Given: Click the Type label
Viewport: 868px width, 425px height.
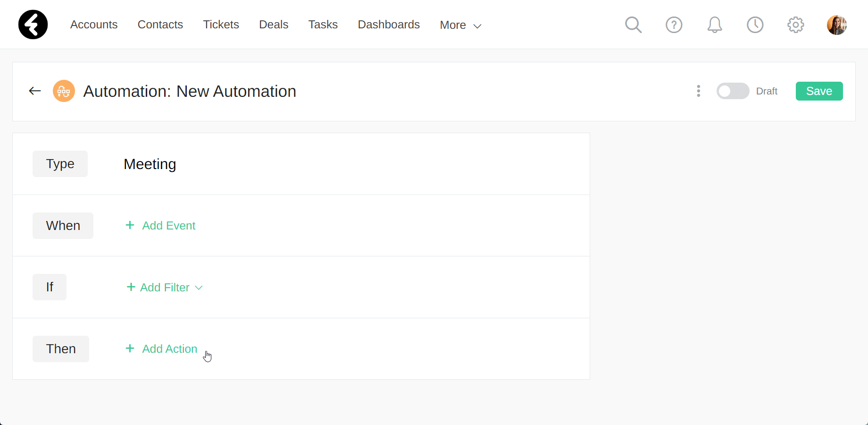Looking at the screenshot, I should coord(60,164).
